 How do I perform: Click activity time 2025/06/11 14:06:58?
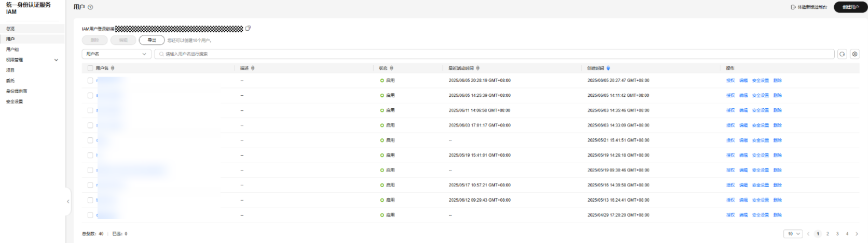point(479,110)
